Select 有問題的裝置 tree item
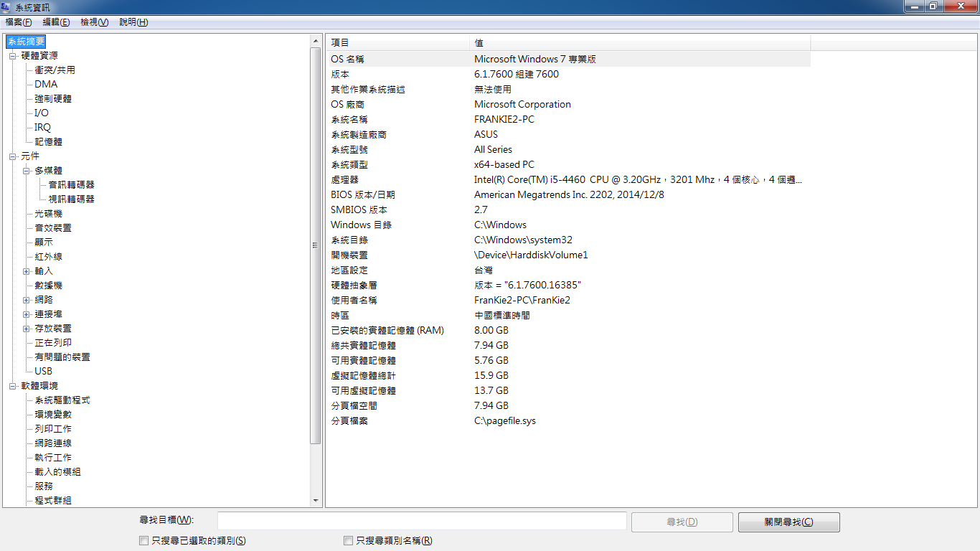 pyautogui.click(x=62, y=357)
